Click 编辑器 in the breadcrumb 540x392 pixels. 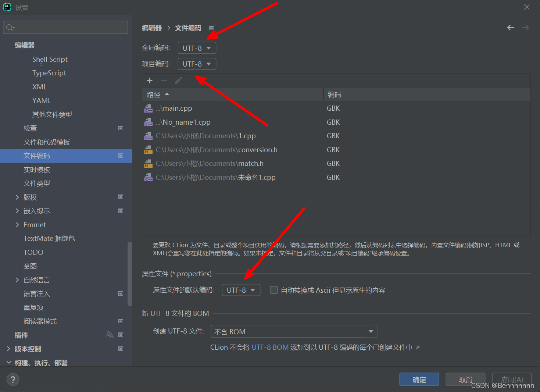click(152, 28)
